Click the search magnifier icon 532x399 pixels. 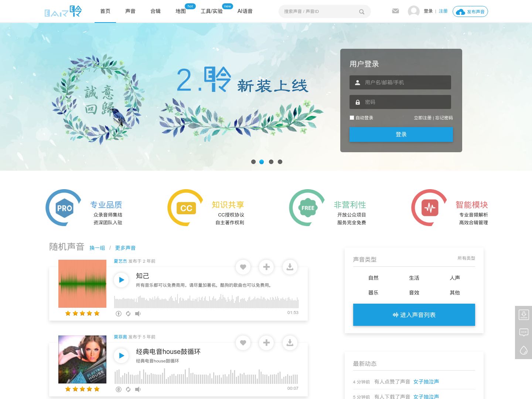click(362, 12)
